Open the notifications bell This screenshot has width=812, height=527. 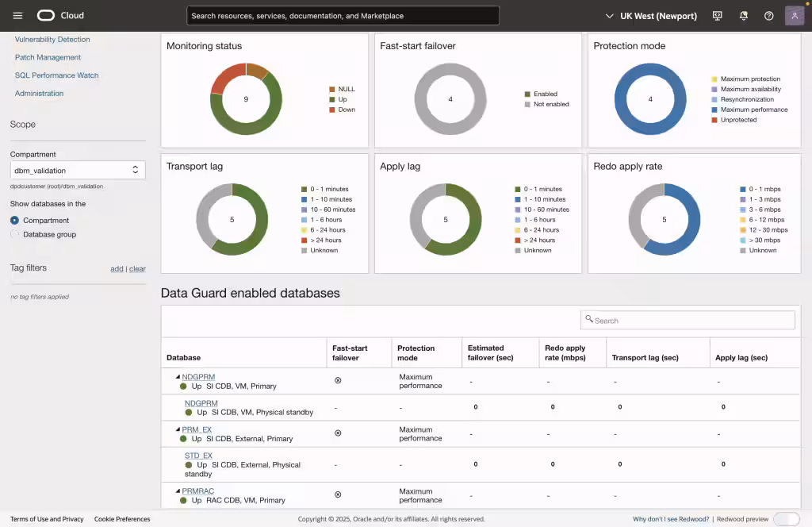tap(743, 15)
